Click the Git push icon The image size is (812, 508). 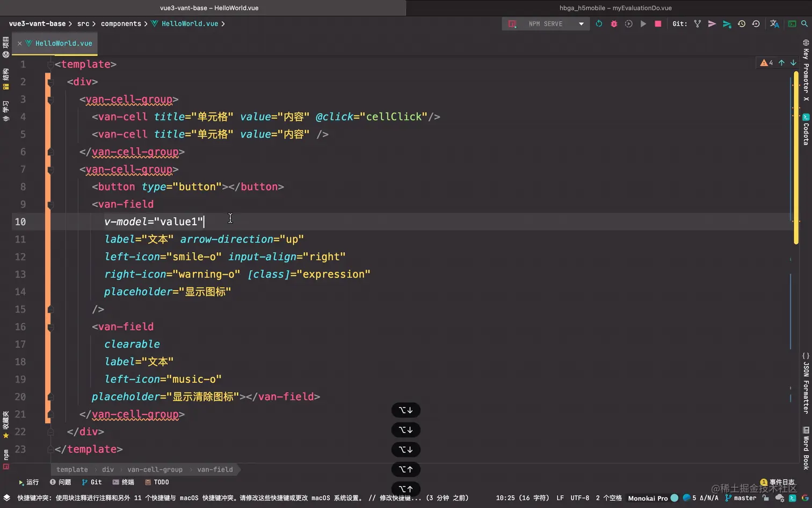tap(727, 24)
